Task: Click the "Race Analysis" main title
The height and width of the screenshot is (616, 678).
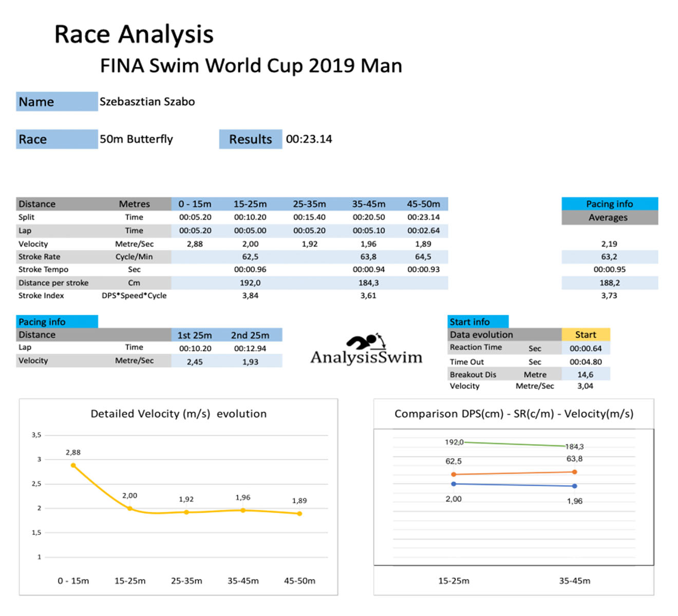Action: (x=134, y=35)
